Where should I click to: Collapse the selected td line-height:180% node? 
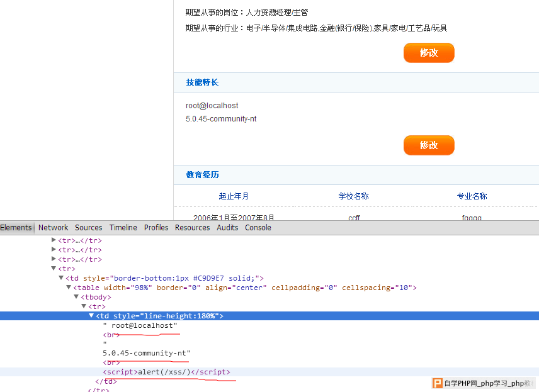tap(91, 315)
